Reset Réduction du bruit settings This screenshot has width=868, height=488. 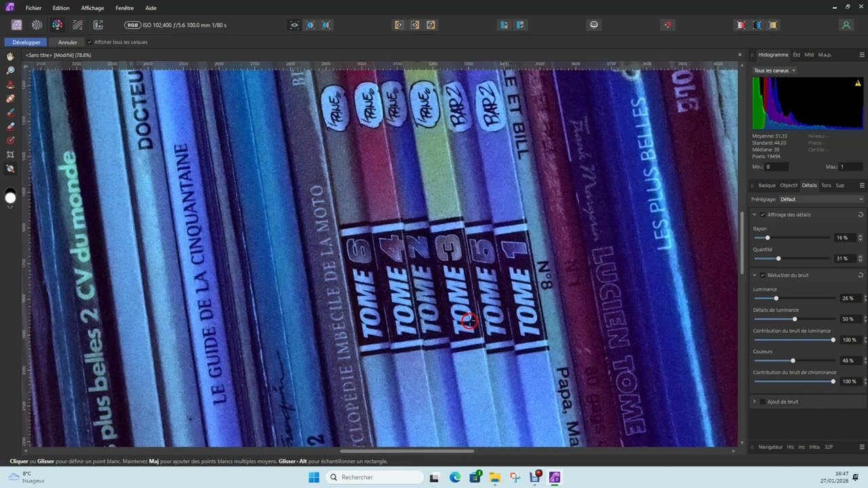[x=861, y=275]
